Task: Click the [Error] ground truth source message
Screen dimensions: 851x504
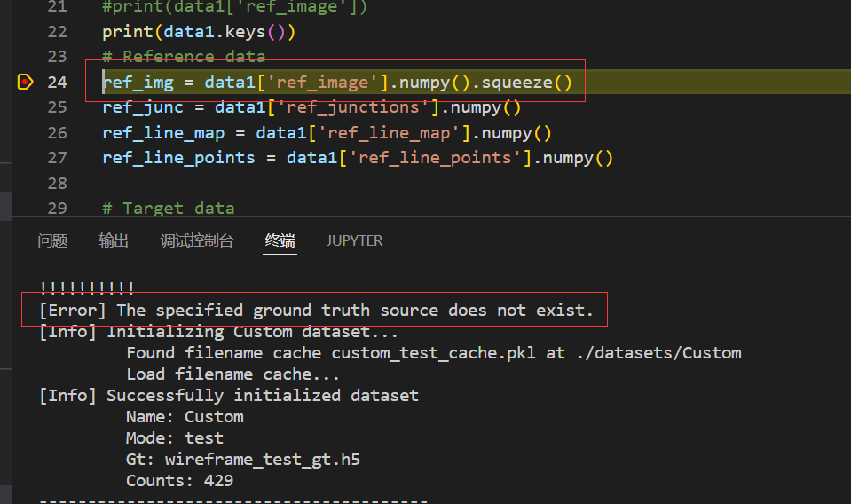Action: pyautogui.click(x=317, y=311)
